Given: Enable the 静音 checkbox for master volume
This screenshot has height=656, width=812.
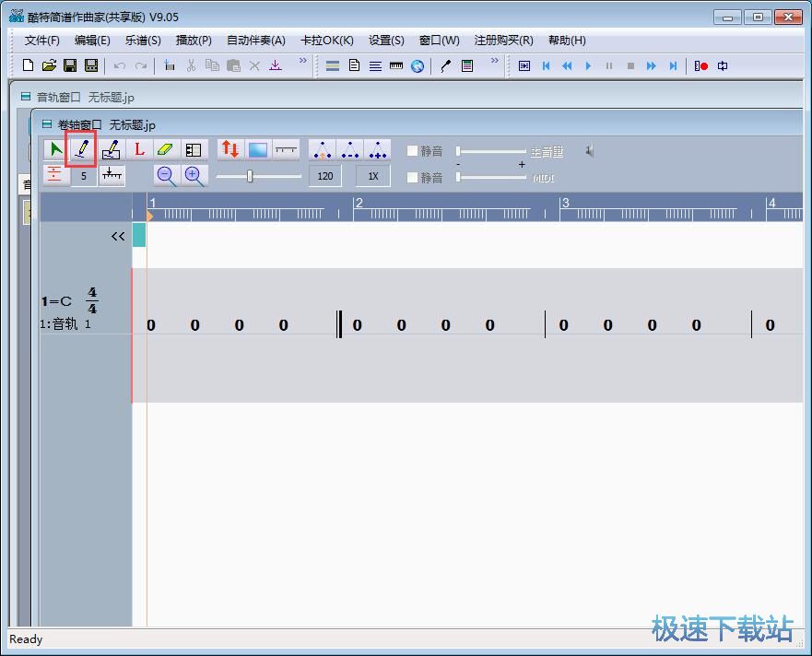Looking at the screenshot, I should click(x=412, y=151).
